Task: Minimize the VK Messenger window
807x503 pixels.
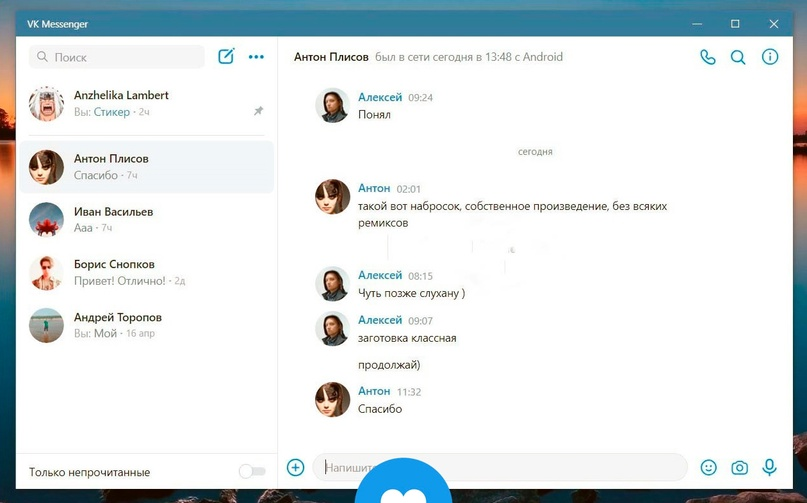Action: pos(697,24)
